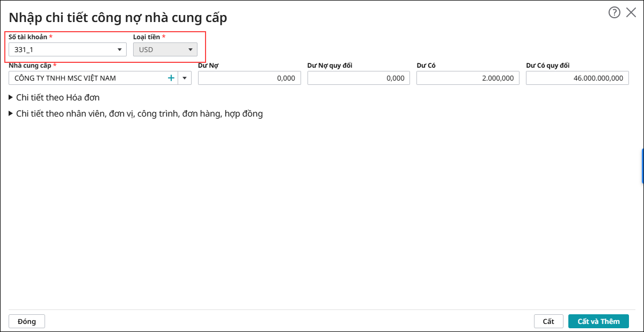
Task: Close the dialog with the X icon
Action: coord(631,12)
